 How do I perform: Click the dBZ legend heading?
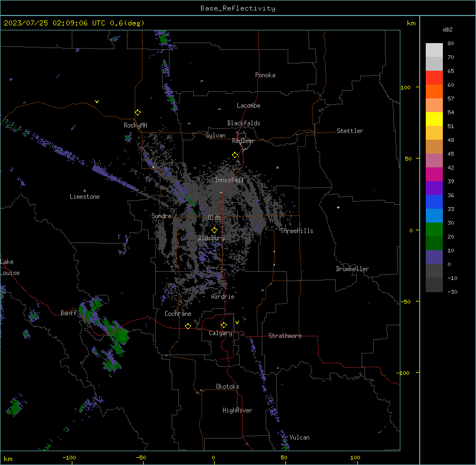447,30
